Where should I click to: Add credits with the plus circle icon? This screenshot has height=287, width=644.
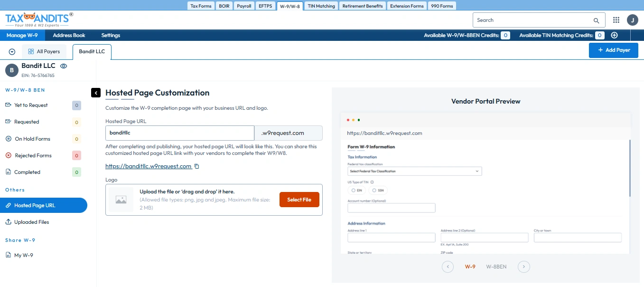click(614, 35)
